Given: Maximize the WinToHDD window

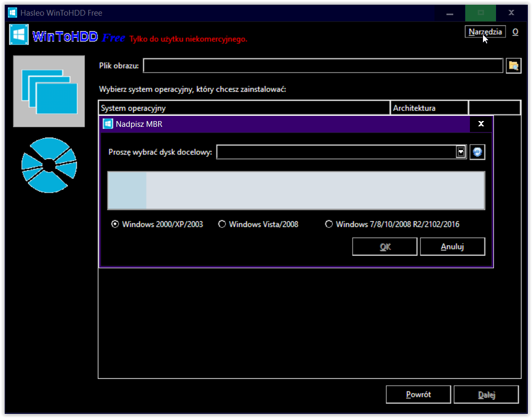Looking at the screenshot, I should 480,13.
